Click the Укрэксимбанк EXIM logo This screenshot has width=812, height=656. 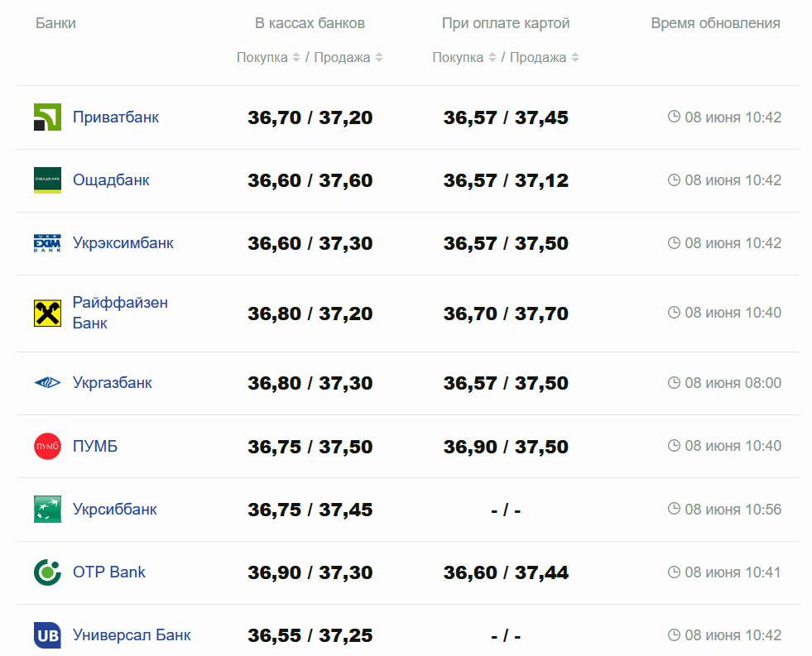click(x=47, y=243)
